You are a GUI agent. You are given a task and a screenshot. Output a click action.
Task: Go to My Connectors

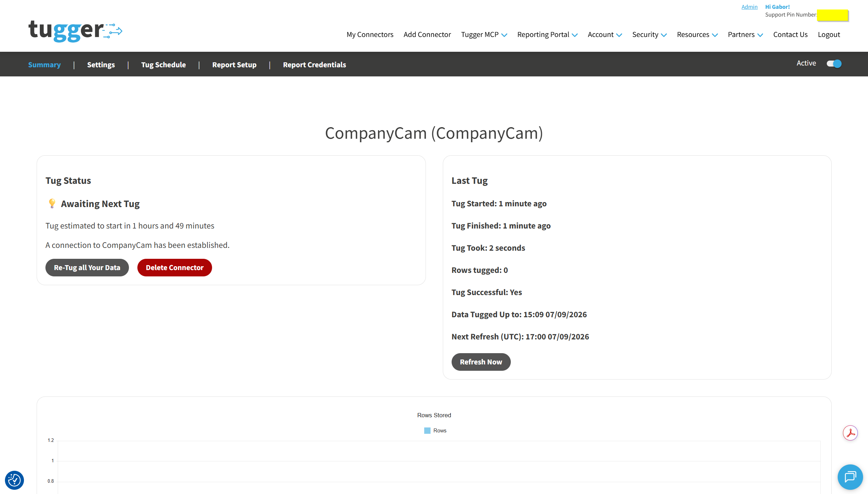pos(370,35)
